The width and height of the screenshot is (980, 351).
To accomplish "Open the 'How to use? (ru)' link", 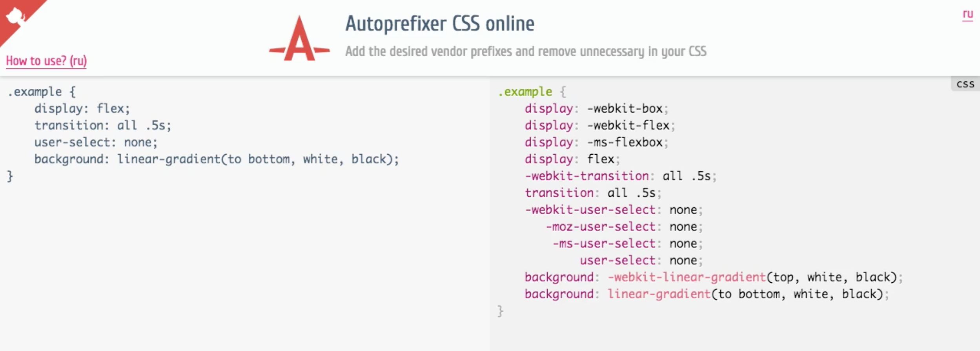I will pos(46,61).
